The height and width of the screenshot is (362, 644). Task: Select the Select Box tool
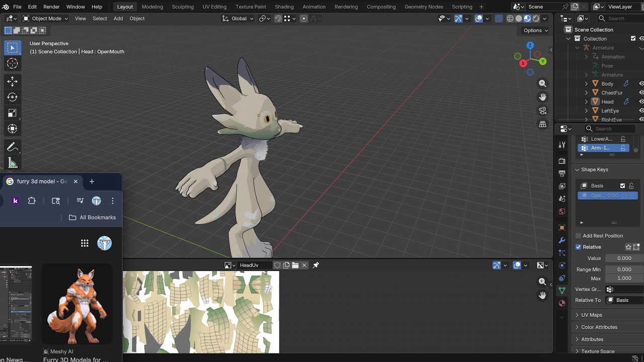(x=13, y=48)
